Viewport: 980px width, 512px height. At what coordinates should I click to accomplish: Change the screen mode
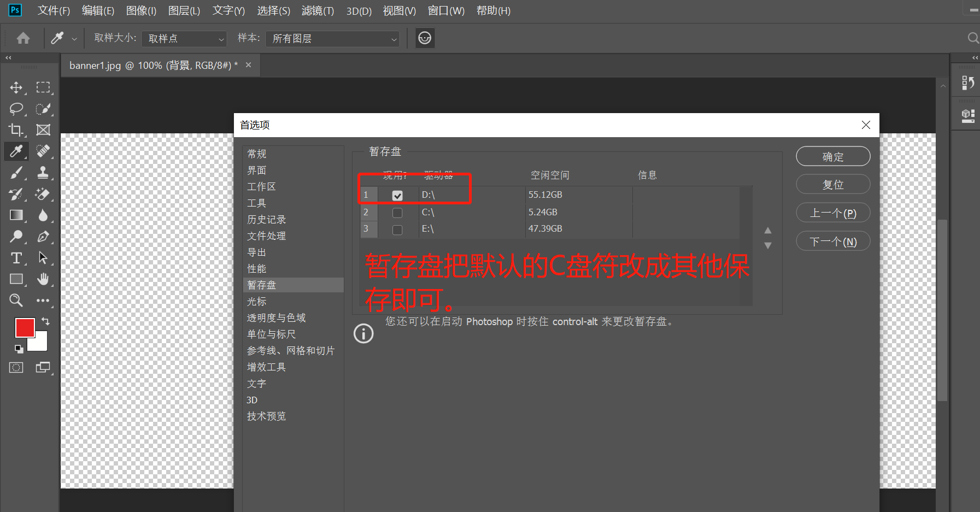tap(43, 367)
